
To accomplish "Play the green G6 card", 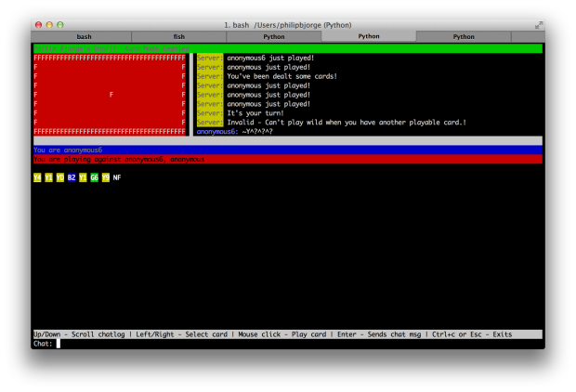I will click(x=94, y=177).
